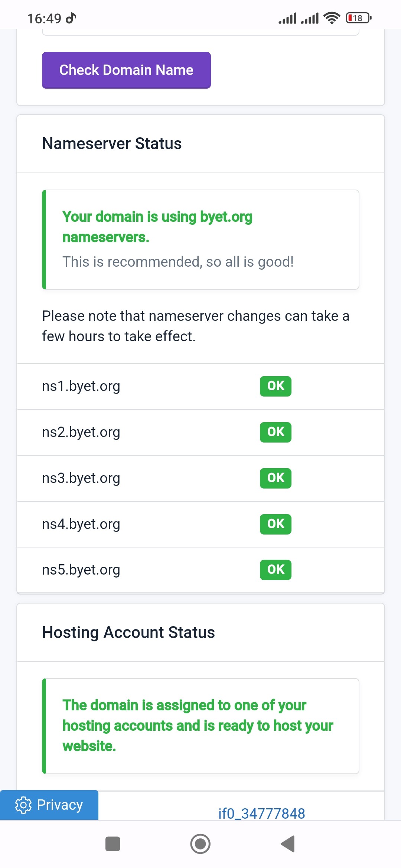This screenshot has height=868, width=401.
Task: Open the if0_34777848 account link
Action: tap(261, 813)
